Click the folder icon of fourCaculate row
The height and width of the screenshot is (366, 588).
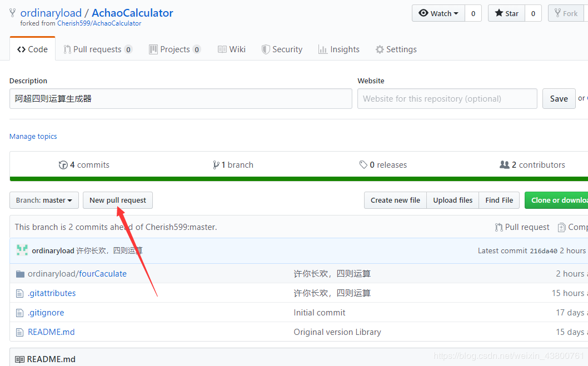tap(20, 274)
